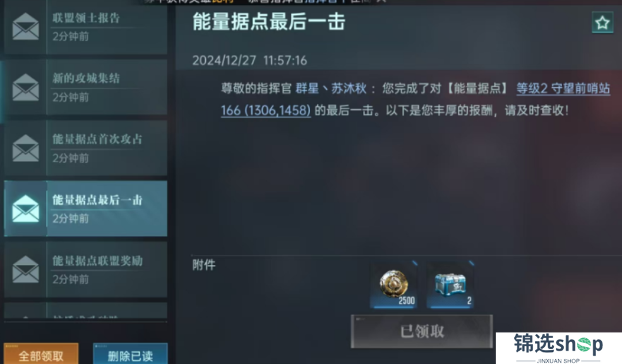The width and height of the screenshot is (622, 364).
Task: Click envelope icon of 能量据点联盟奖励 mail
Action: click(x=25, y=269)
